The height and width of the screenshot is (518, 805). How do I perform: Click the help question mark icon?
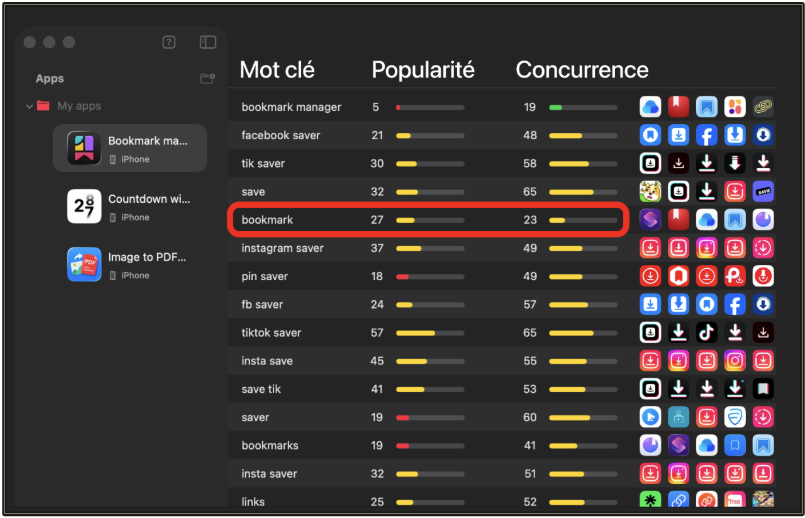169,42
